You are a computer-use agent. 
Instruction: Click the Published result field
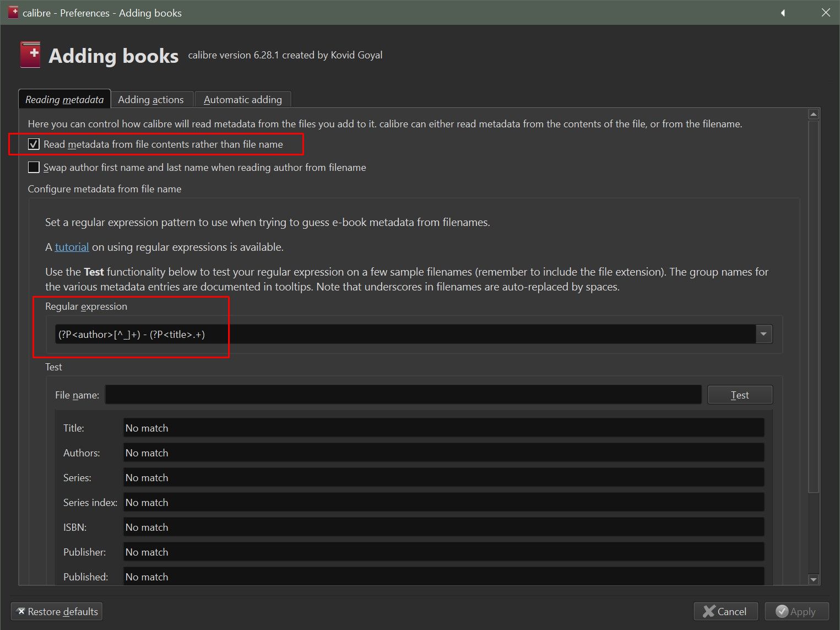tap(443, 577)
